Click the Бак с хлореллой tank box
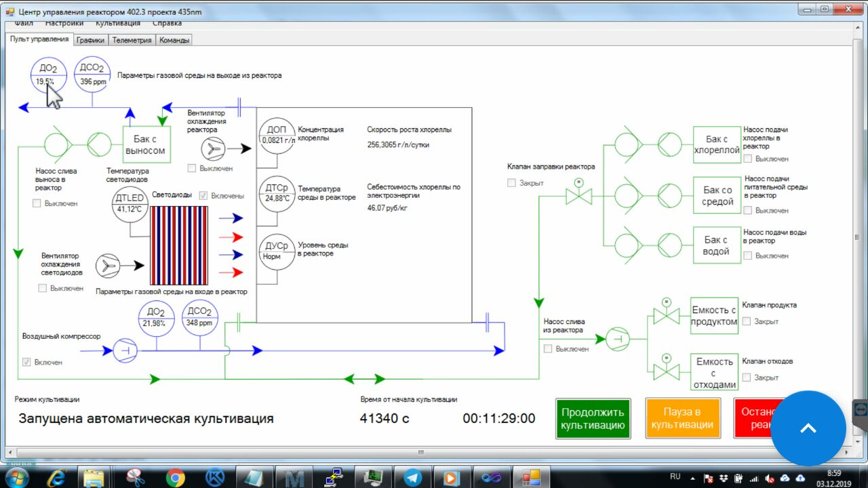The width and height of the screenshot is (868, 488). coord(717,144)
